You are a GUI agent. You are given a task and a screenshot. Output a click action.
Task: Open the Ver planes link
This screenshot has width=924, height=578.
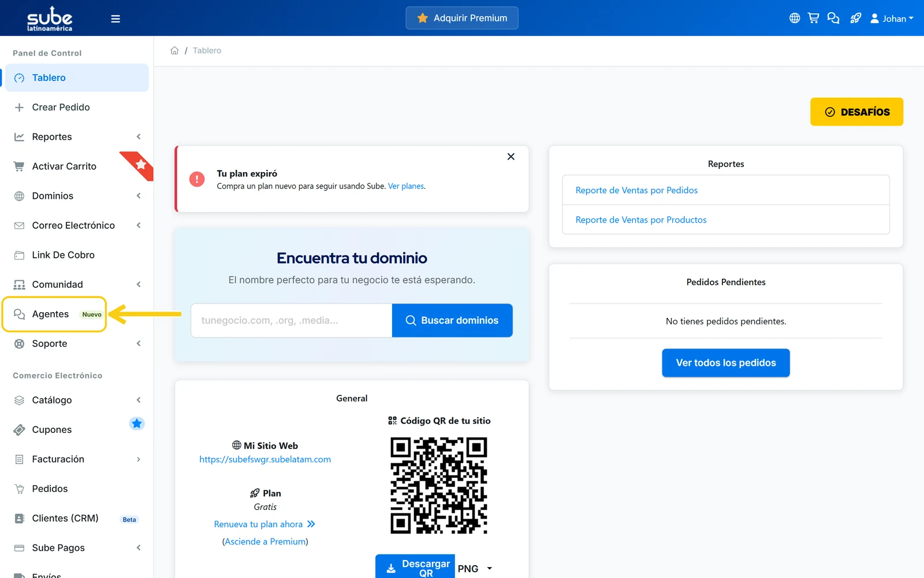tap(406, 186)
